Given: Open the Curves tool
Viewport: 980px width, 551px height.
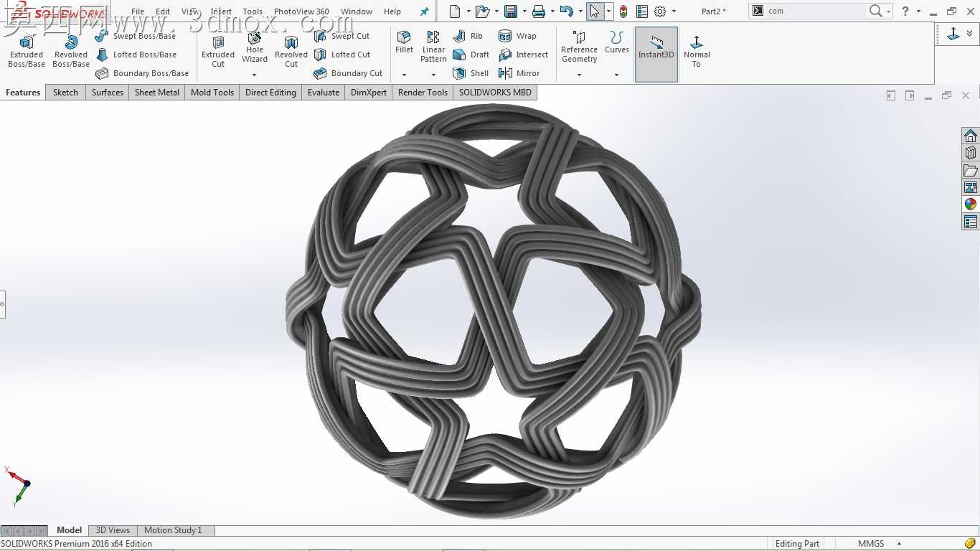Looking at the screenshot, I should pos(616,42).
